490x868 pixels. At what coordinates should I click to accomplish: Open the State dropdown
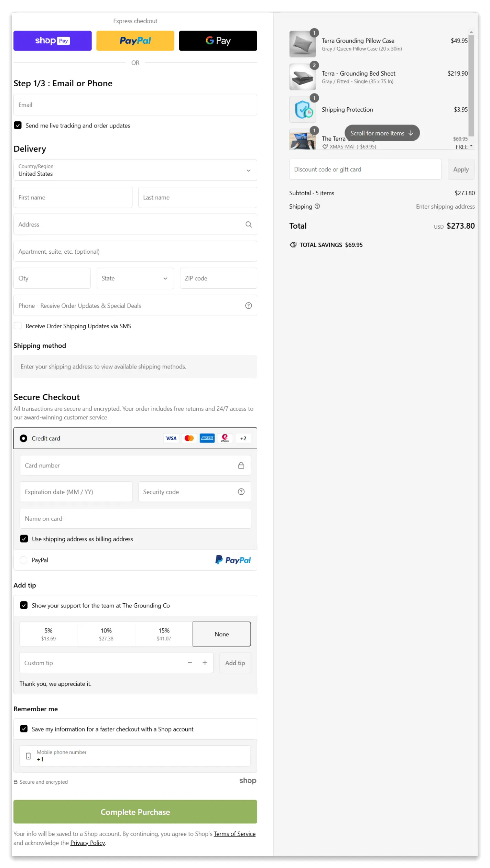(x=135, y=278)
